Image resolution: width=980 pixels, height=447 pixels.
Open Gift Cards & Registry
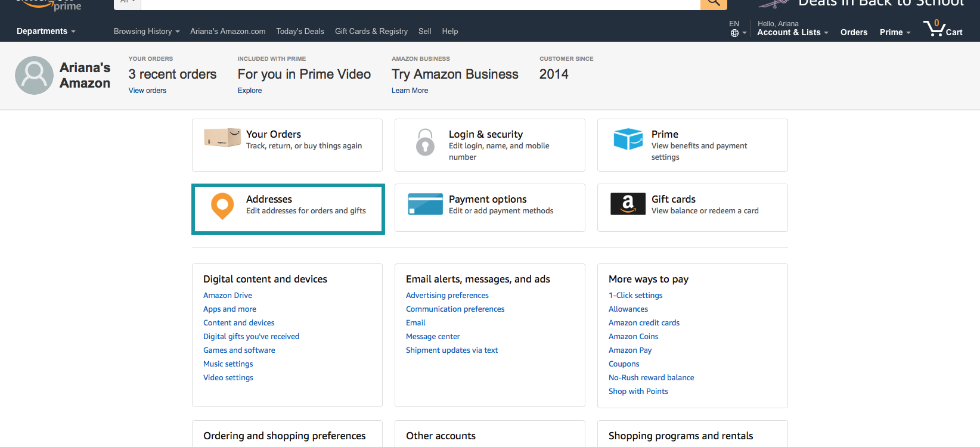371,31
